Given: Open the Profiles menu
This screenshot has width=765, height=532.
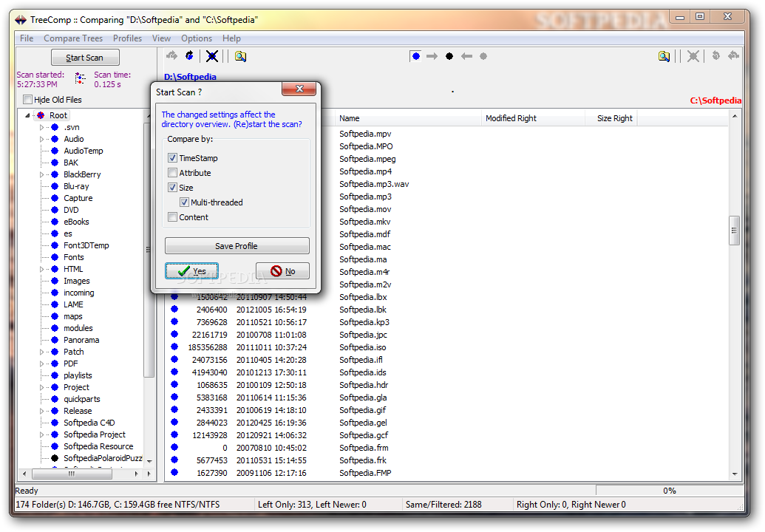Looking at the screenshot, I should 127,38.
